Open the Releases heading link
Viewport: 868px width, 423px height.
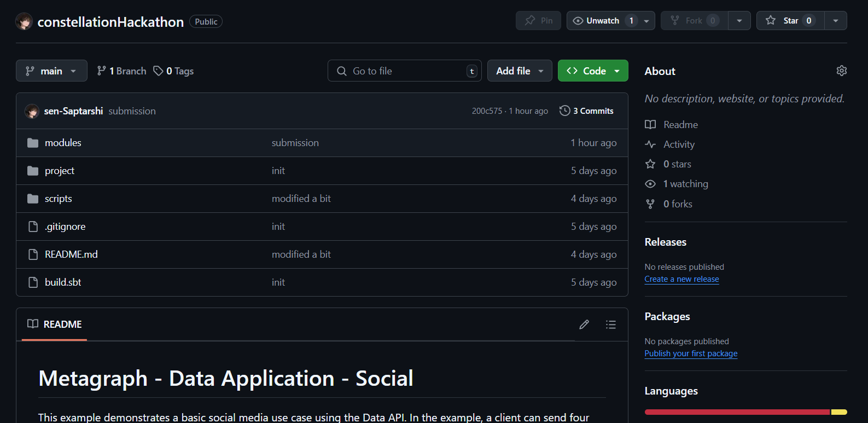click(666, 242)
